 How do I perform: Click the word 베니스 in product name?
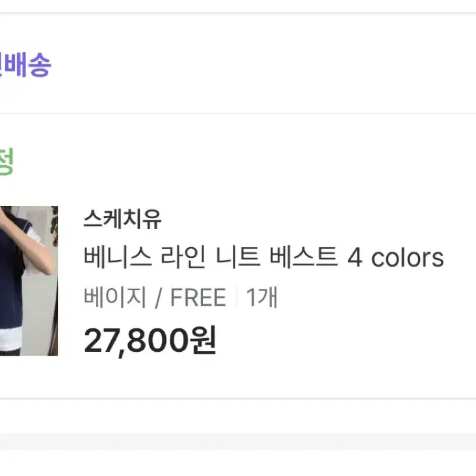[x=118, y=258]
